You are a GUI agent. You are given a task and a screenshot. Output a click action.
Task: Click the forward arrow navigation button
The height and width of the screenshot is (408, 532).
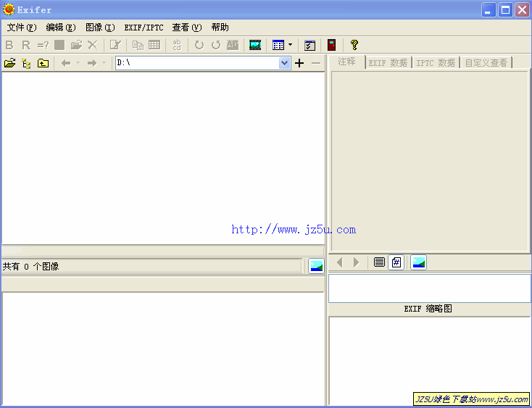(x=92, y=63)
